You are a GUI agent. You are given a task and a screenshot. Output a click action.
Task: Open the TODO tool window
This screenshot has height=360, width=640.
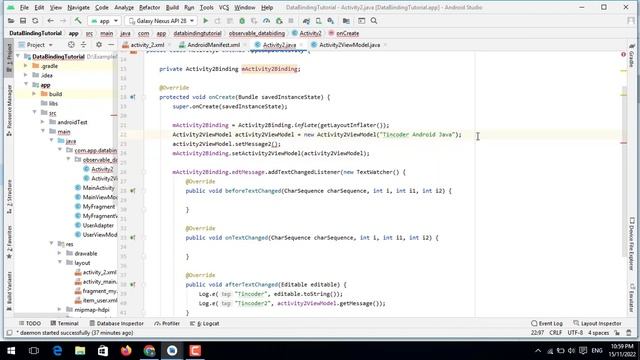pyautogui.click(x=30, y=323)
